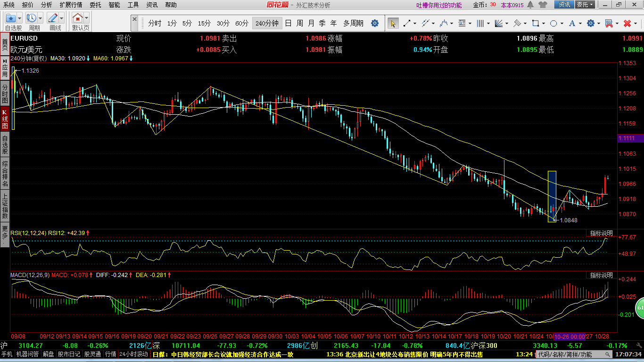Switch to 1分 period

172,23
